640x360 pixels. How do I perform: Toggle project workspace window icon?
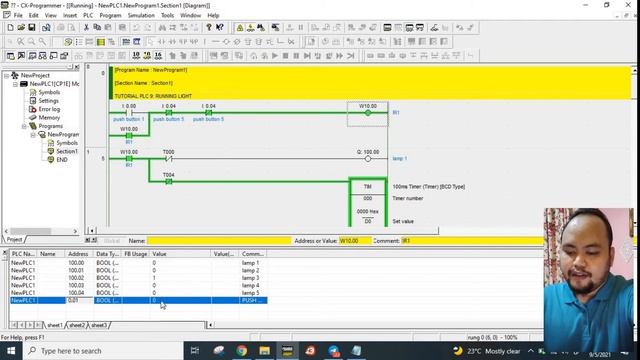point(10,56)
